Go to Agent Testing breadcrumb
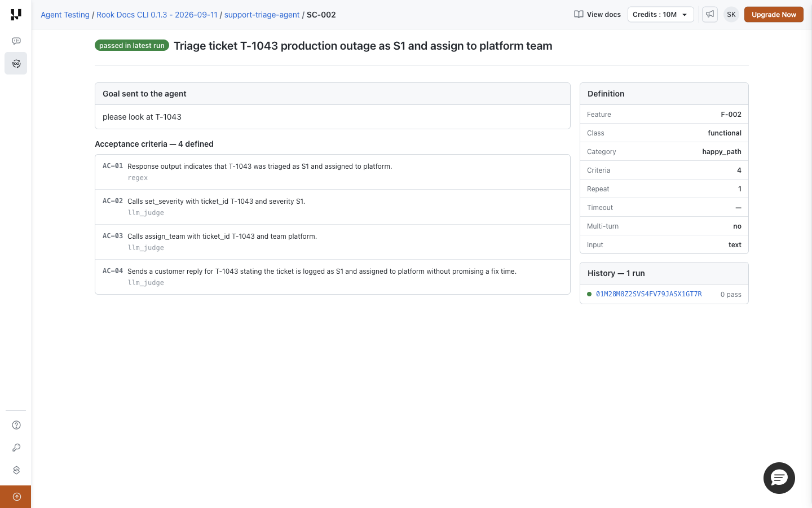Viewport: 812px width, 508px height. [65, 15]
